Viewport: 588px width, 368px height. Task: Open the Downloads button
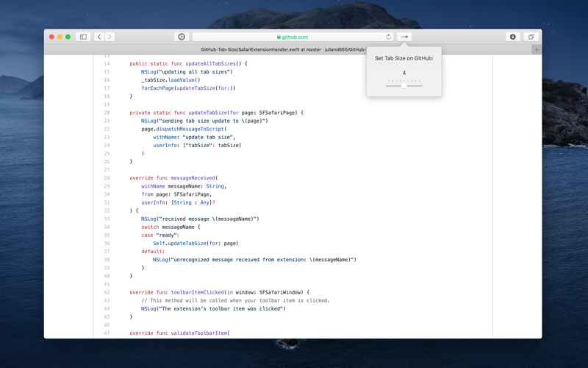512,37
